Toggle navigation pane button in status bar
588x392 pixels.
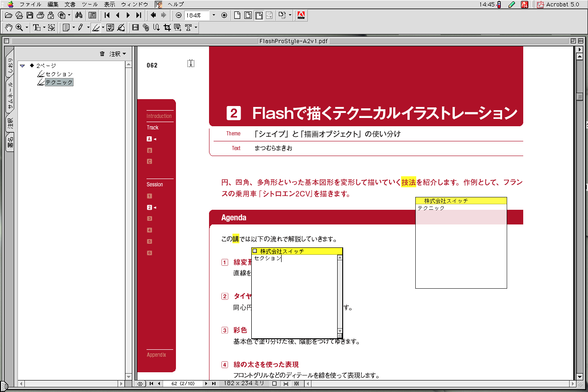click(x=141, y=383)
